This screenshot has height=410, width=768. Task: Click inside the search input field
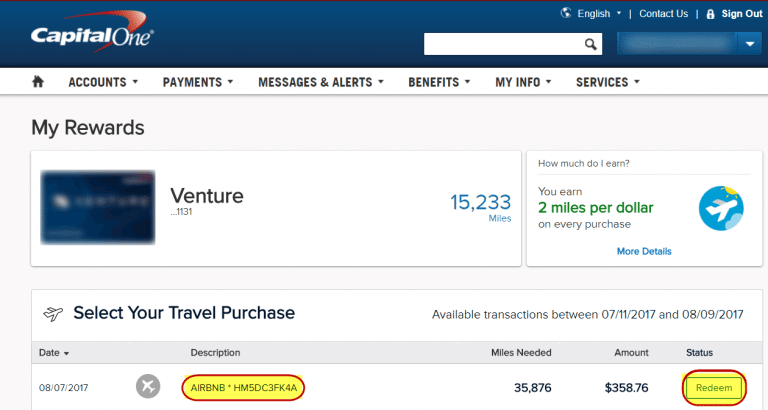pos(504,44)
